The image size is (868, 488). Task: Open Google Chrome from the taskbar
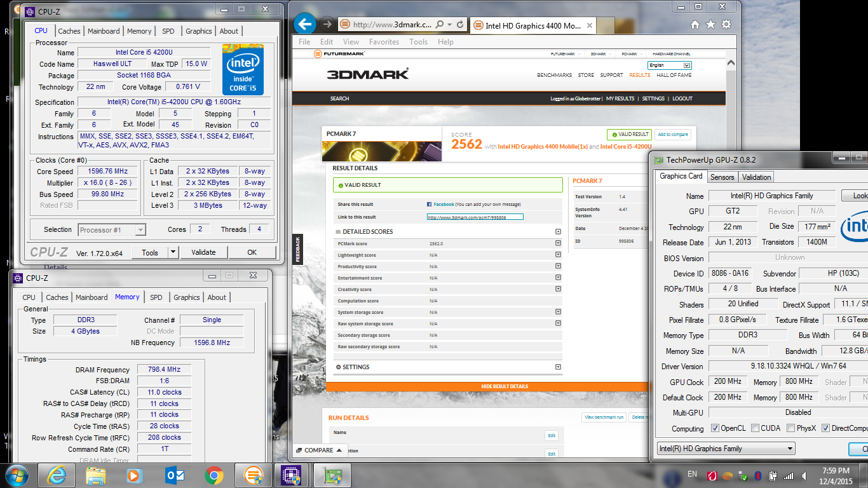[214, 475]
